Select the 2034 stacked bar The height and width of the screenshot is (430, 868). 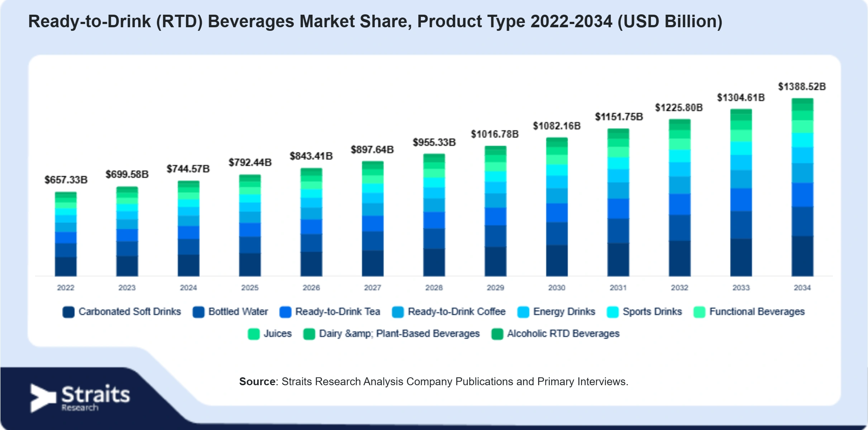coord(802,187)
